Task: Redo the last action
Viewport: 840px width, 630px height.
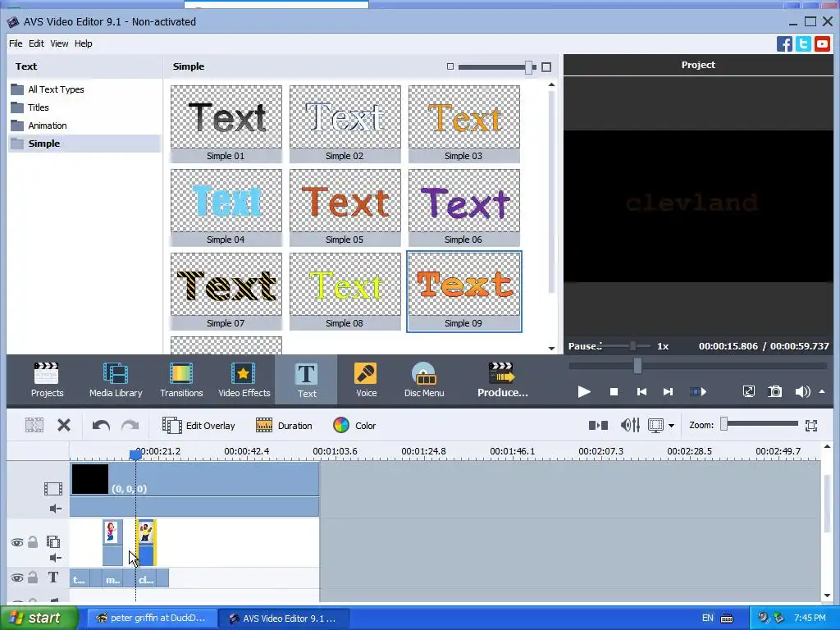Action: 130,426
